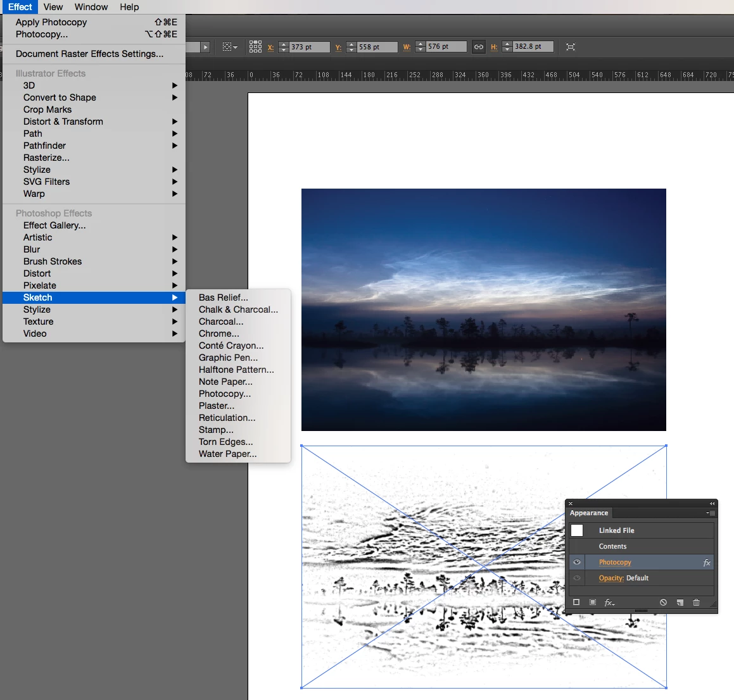Click the constrain width and height link icon
Screen dimensions: 734x700
pos(478,47)
